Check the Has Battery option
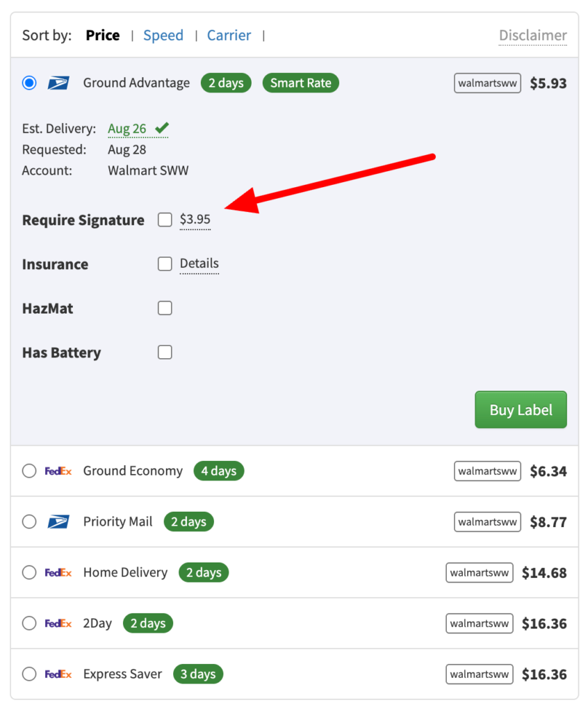 tap(165, 352)
